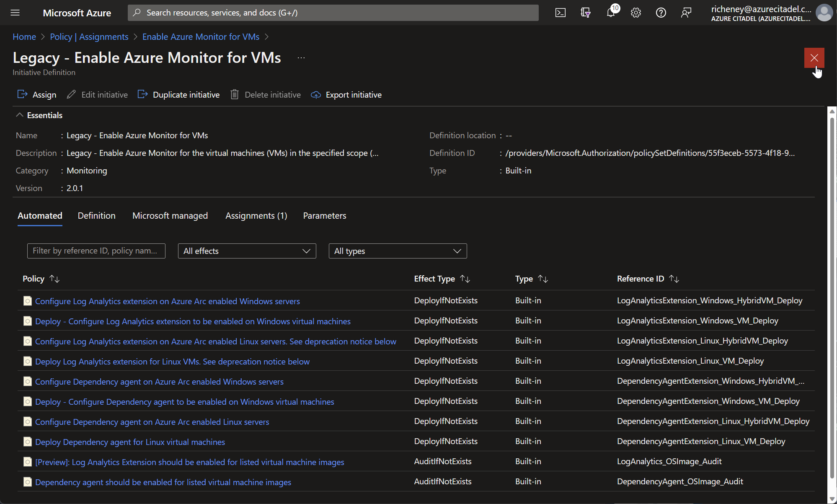Click Edit initiative button
This screenshot has height=504, width=837.
pos(97,95)
